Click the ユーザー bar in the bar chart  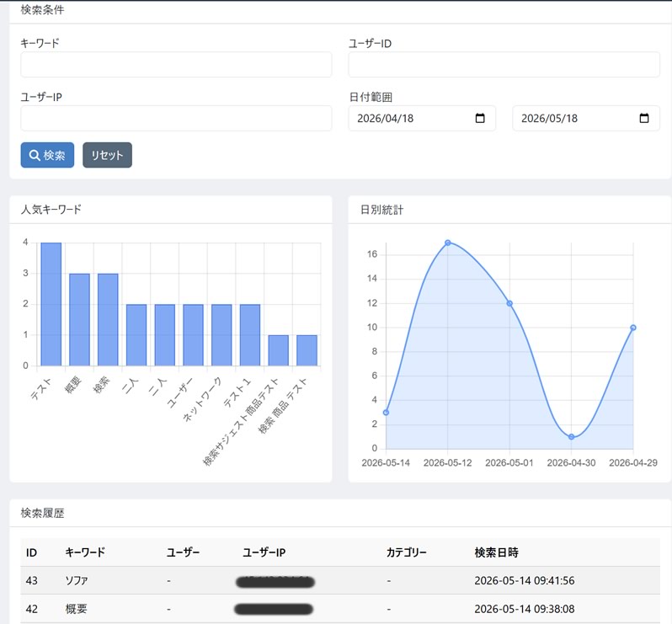coord(194,335)
